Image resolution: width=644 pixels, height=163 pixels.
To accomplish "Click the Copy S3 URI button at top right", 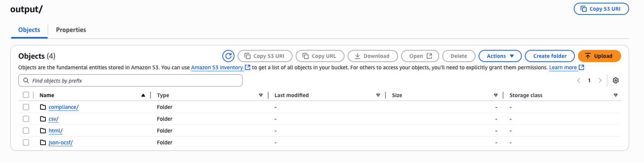I will pos(601,9).
